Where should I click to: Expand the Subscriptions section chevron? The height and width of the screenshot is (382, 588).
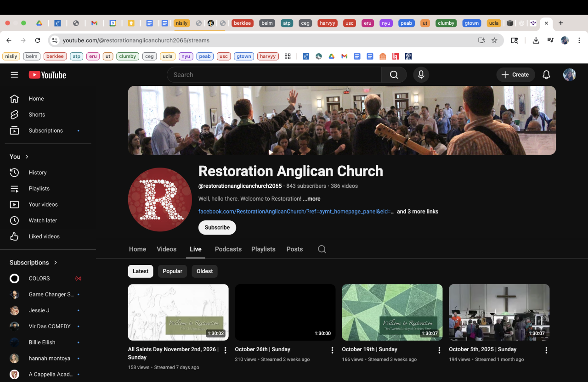[56, 263]
